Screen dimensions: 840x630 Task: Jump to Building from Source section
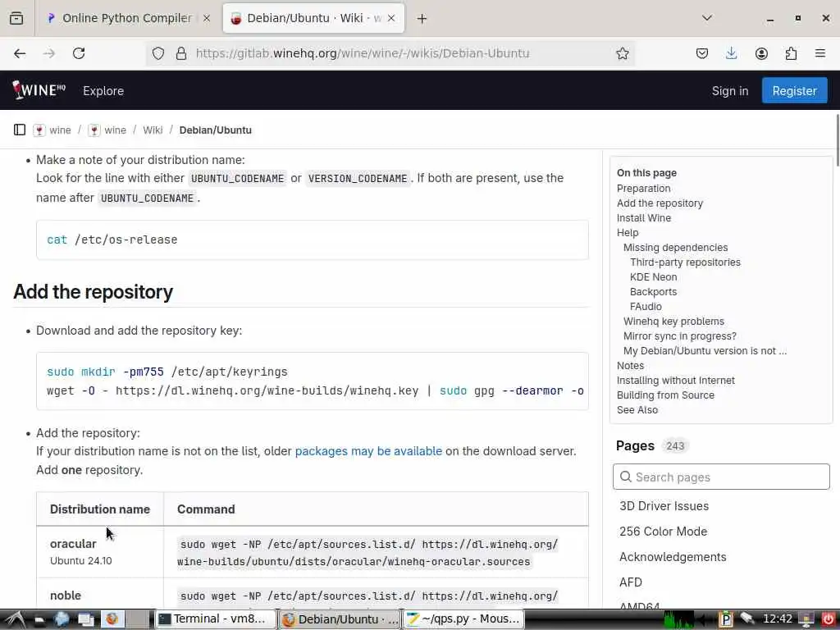pos(665,395)
